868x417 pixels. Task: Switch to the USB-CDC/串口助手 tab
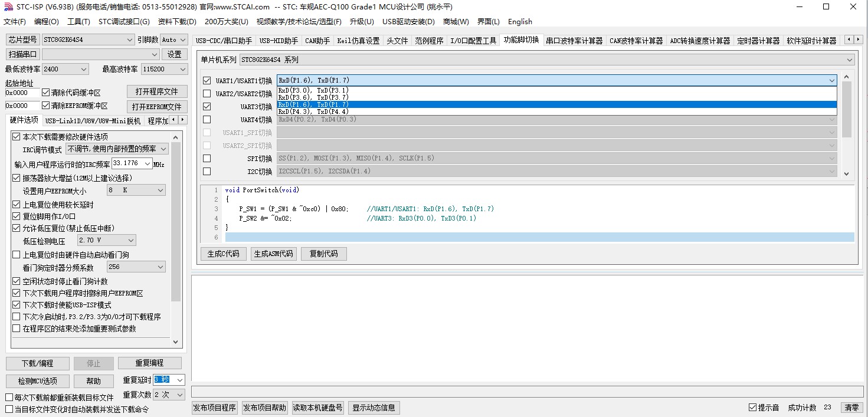click(224, 41)
